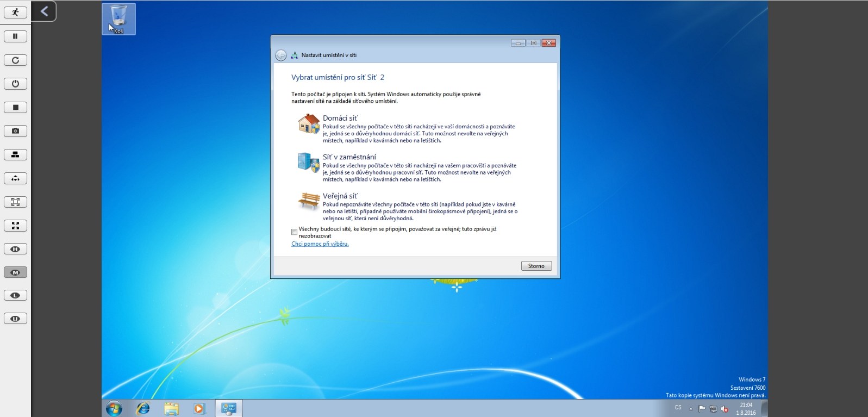Launch Internet Explorer from the taskbar
Screen dimensions: 868x417
point(143,408)
